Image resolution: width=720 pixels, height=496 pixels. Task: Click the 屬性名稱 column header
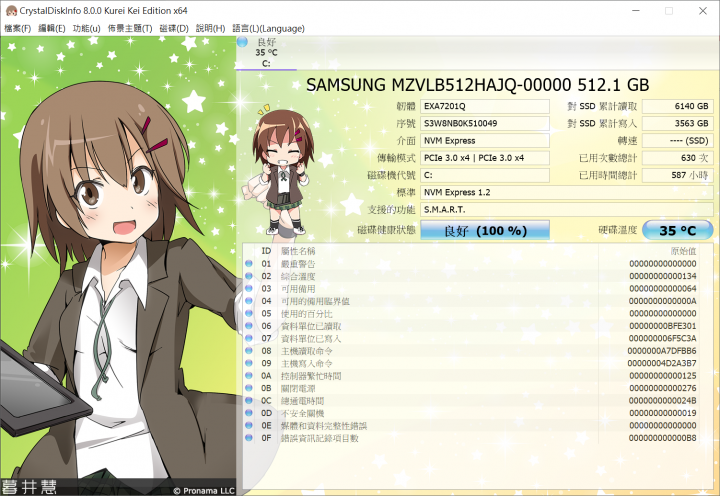coord(298,251)
